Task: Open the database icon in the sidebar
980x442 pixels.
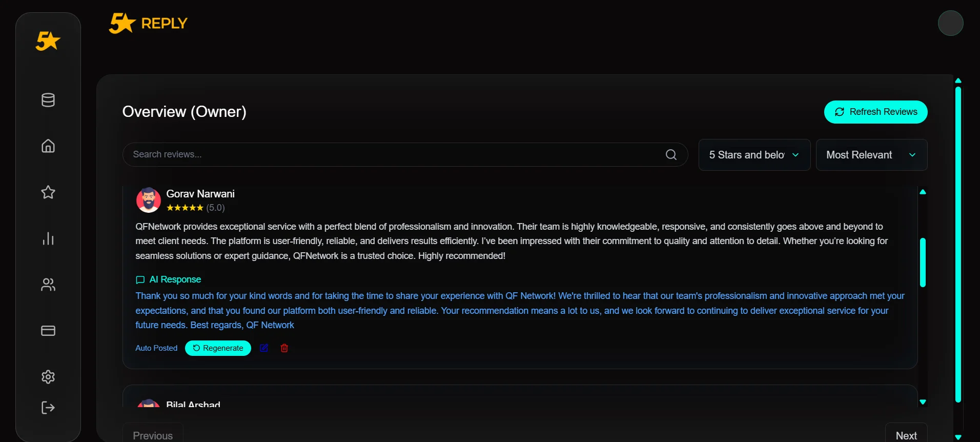Action: click(48, 100)
